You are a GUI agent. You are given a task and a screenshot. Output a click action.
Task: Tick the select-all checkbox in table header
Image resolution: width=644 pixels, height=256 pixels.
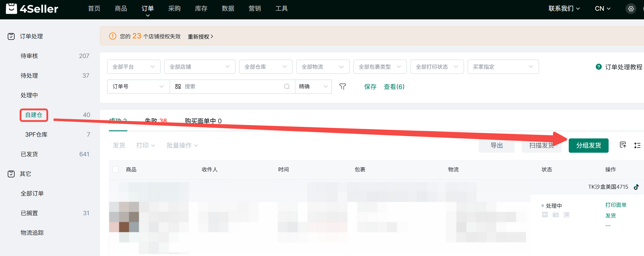116,170
